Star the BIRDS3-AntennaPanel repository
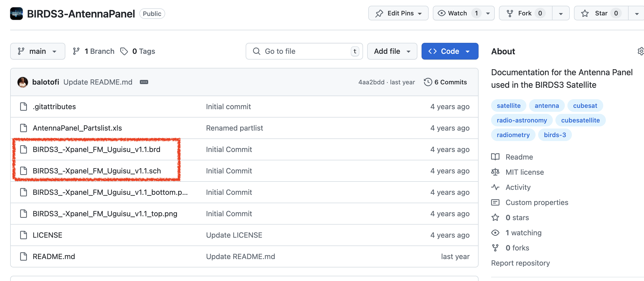Image resolution: width=644 pixels, height=281 pixels. coord(601,13)
